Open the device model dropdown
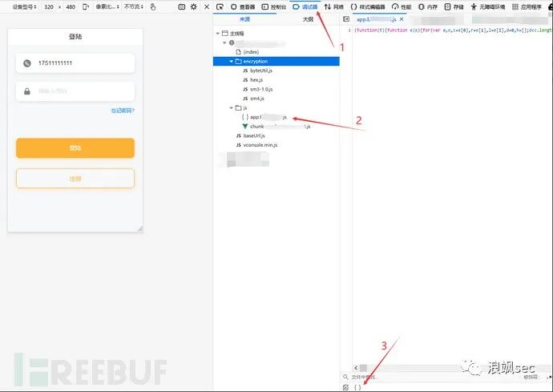Viewport: 553px width, 392px height. (x=24, y=6)
